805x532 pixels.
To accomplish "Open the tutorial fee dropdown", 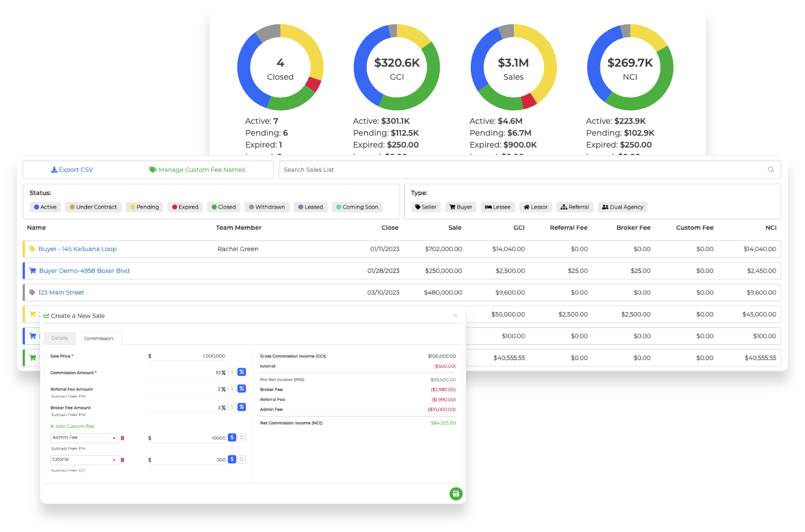I will click(x=84, y=460).
